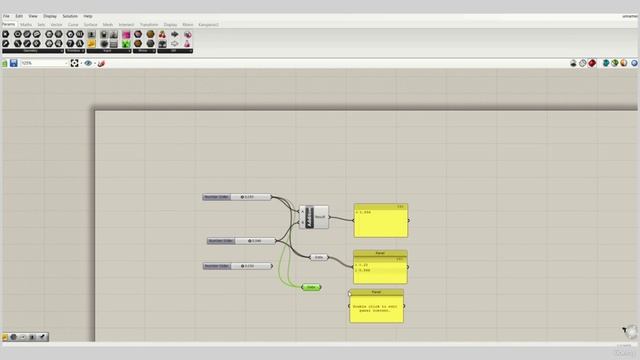This screenshot has width=640, height=360.
Task: Select panel reading Double click to edit
Action: (x=376, y=306)
